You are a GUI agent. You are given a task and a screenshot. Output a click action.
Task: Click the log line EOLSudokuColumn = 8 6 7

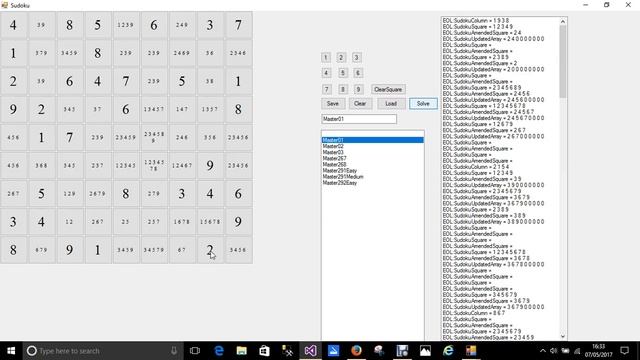point(474,313)
